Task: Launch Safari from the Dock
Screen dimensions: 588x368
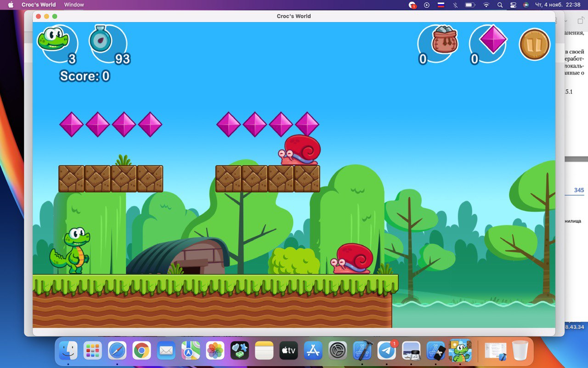Action: click(117, 351)
